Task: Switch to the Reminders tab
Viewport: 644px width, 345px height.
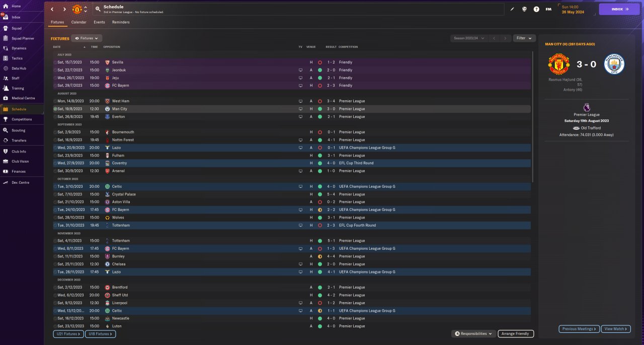Action: 121,22
